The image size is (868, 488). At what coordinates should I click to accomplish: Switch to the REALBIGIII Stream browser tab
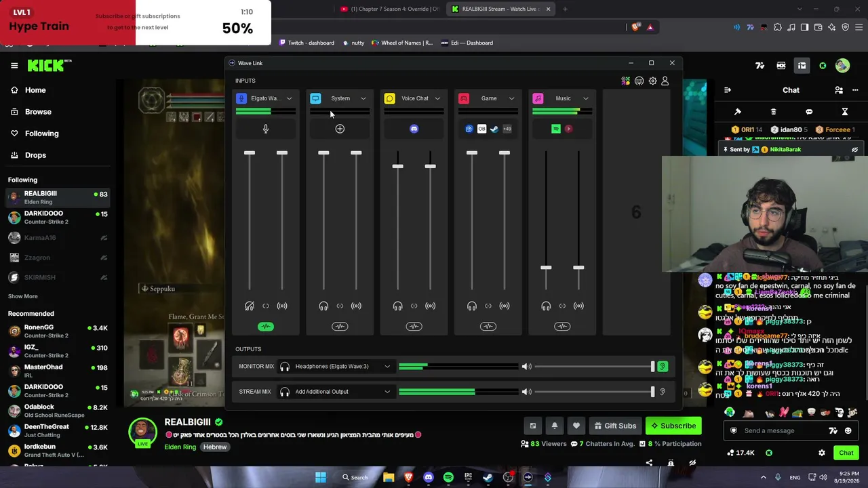tap(502, 9)
